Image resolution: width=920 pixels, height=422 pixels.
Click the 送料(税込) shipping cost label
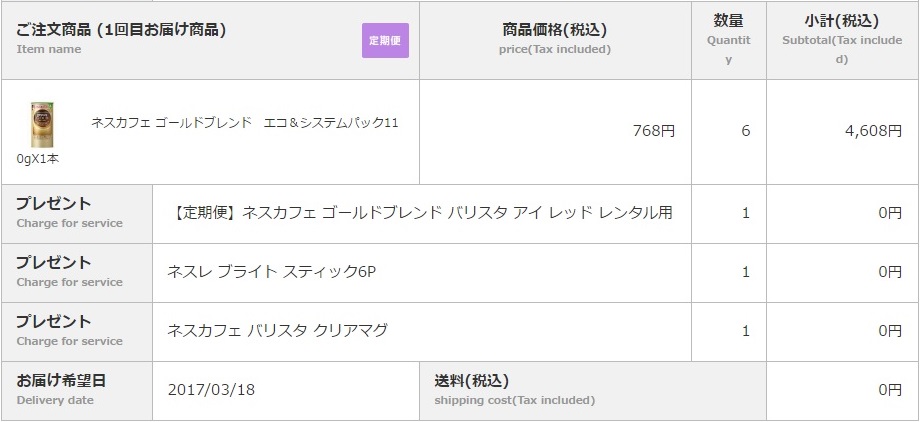tap(472, 381)
